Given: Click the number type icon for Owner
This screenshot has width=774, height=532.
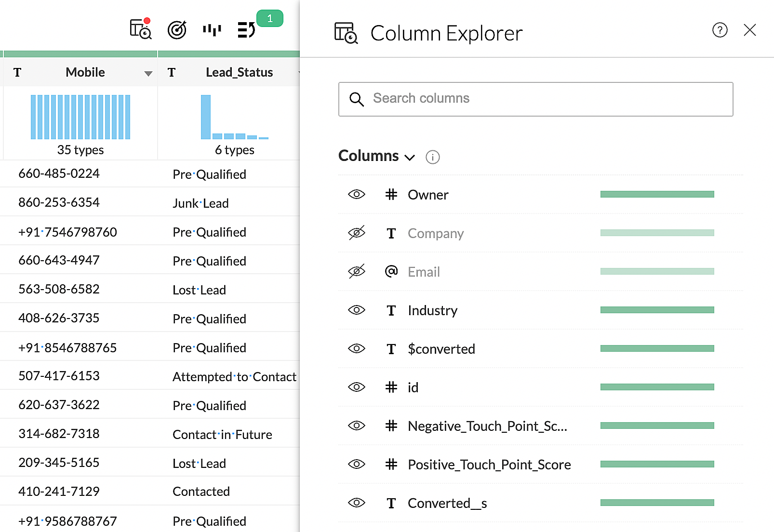Looking at the screenshot, I should click(391, 195).
